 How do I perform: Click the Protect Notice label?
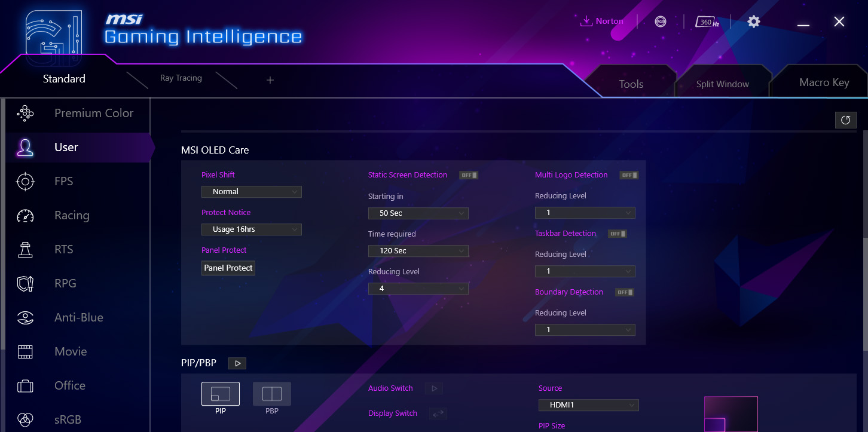[x=226, y=213]
